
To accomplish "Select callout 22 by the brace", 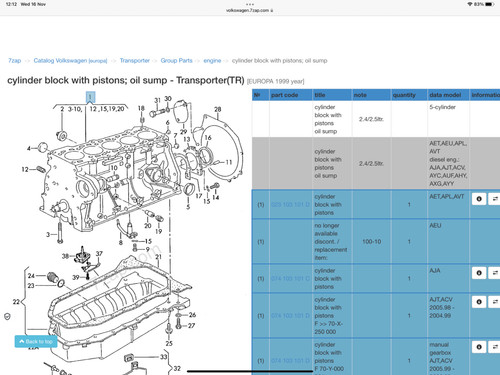I will pyautogui.click(x=16, y=302).
